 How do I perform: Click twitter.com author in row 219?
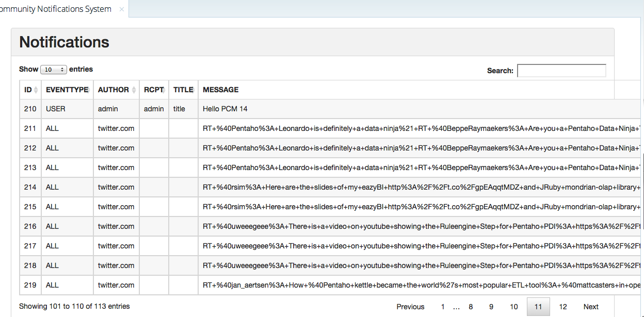(x=116, y=285)
